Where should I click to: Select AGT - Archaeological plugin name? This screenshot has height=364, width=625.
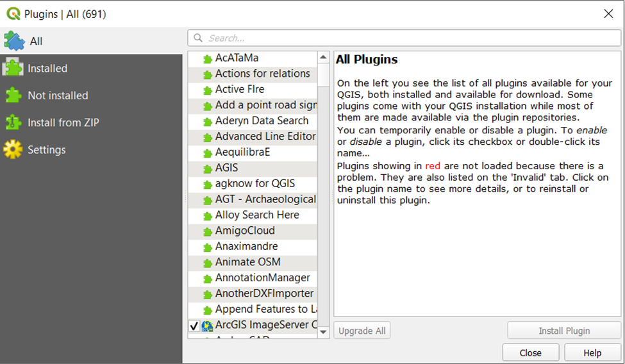click(x=266, y=199)
